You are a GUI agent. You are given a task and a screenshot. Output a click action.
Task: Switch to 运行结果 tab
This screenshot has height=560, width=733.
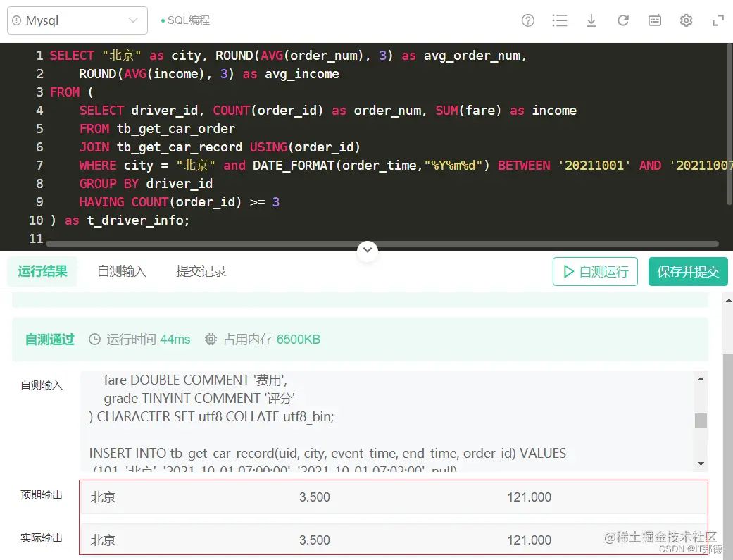click(42, 271)
